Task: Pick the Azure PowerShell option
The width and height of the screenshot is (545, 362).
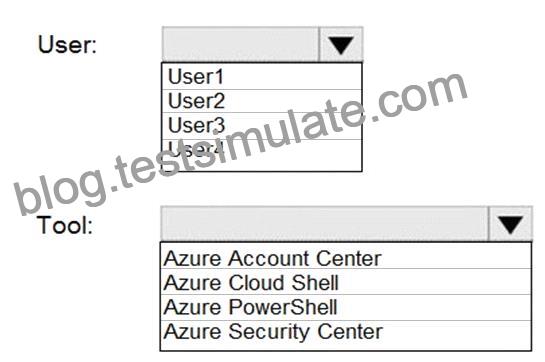Action: pyautogui.click(x=345, y=307)
